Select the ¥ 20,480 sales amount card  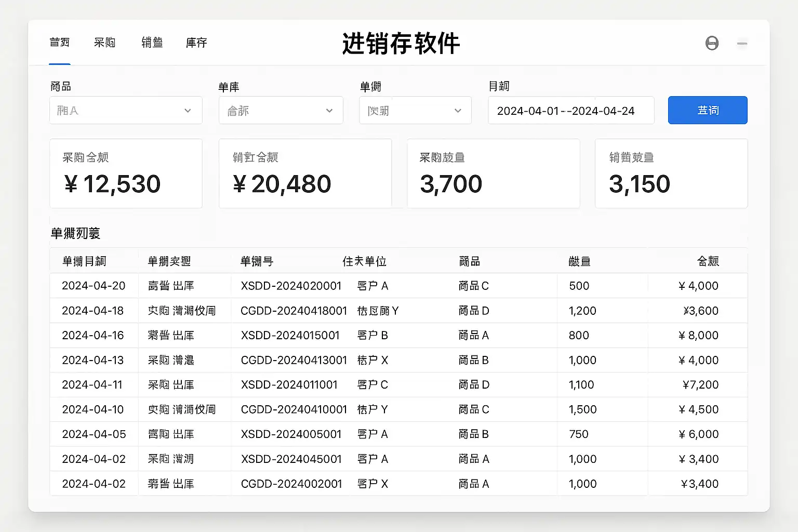click(x=305, y=174)
